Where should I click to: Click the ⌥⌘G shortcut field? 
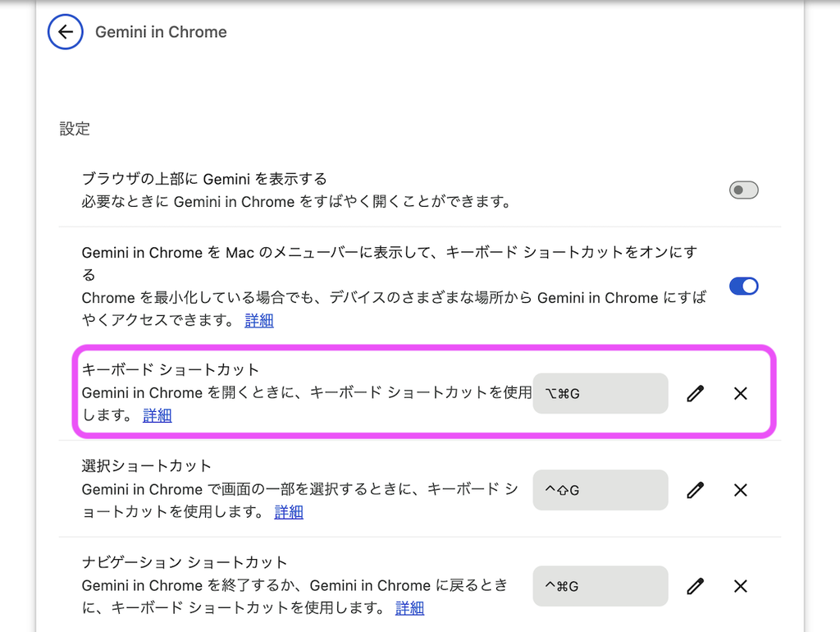(600, 393)
